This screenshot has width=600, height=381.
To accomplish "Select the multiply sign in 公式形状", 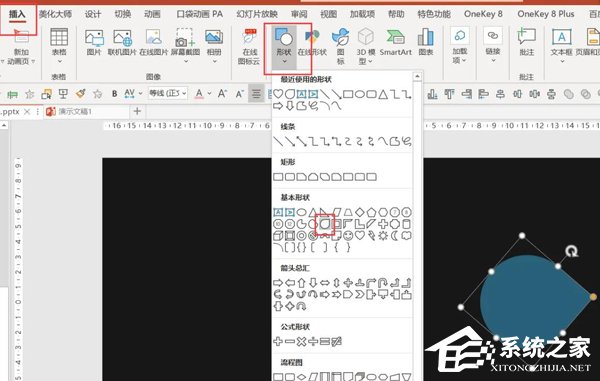I will [x=302, y=341].
